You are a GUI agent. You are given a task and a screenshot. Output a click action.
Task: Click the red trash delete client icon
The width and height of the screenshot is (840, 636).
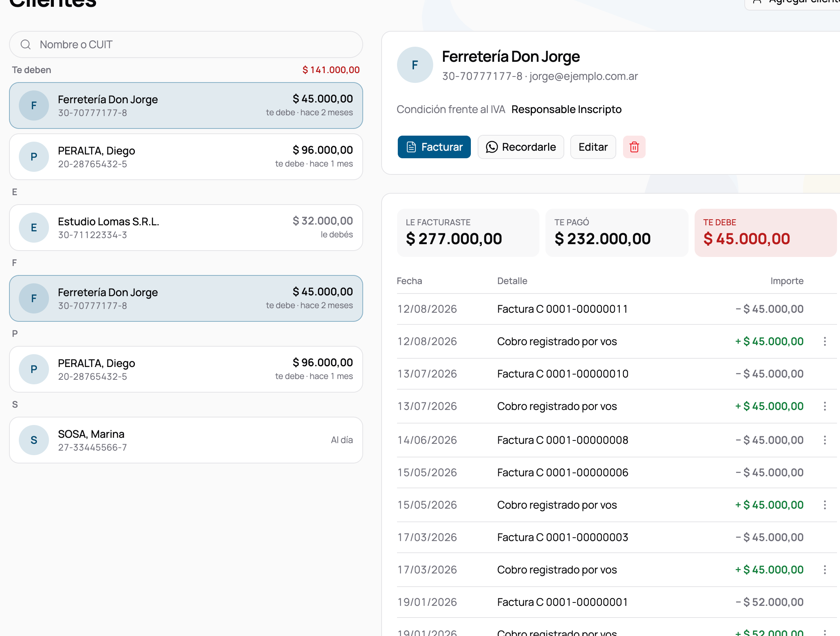(634, 147)
